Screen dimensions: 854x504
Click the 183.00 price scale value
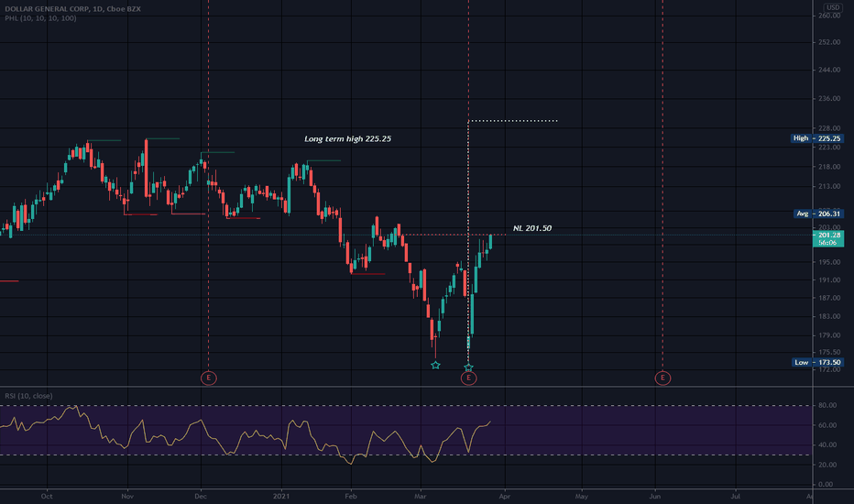click(829, 316)
